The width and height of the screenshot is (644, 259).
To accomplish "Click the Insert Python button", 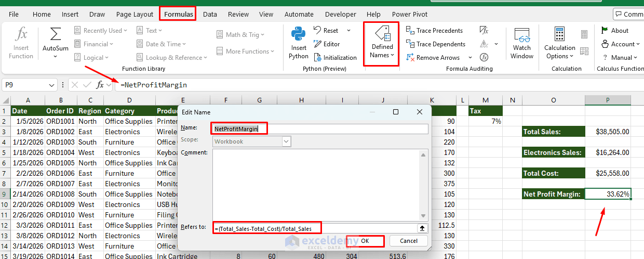I will [299, 43].
